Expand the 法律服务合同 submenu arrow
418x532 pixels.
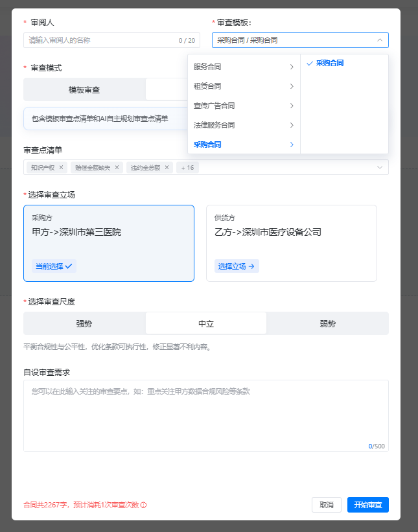(x=292, y=125)
